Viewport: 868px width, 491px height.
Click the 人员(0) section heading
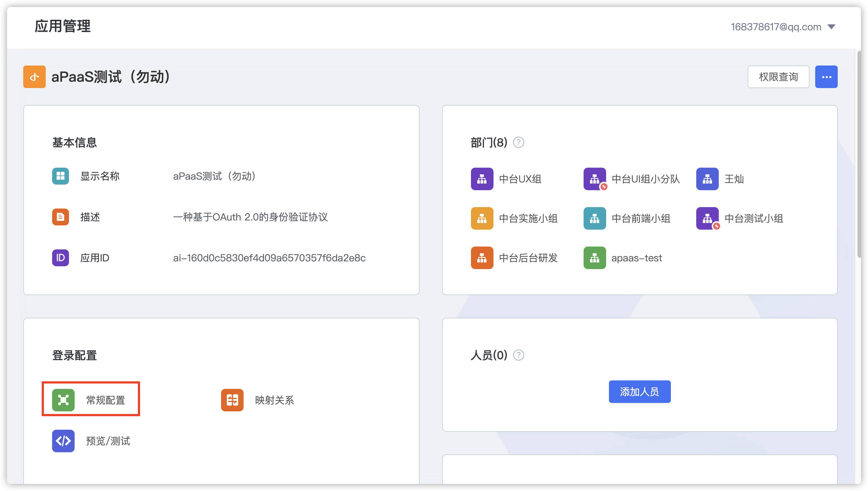click(489, 355)
